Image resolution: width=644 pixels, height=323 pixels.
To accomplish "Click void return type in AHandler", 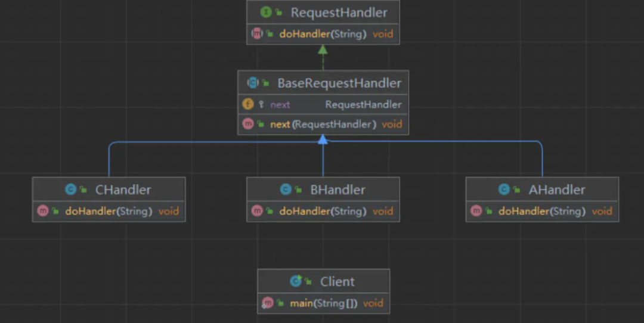I will point(602,211).
